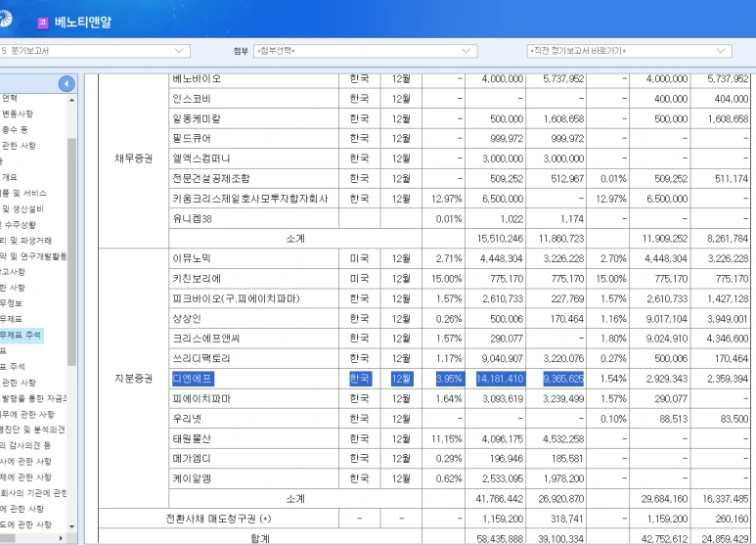
Task: Click the 메가엠디 row name
Action: click(192, 459)
